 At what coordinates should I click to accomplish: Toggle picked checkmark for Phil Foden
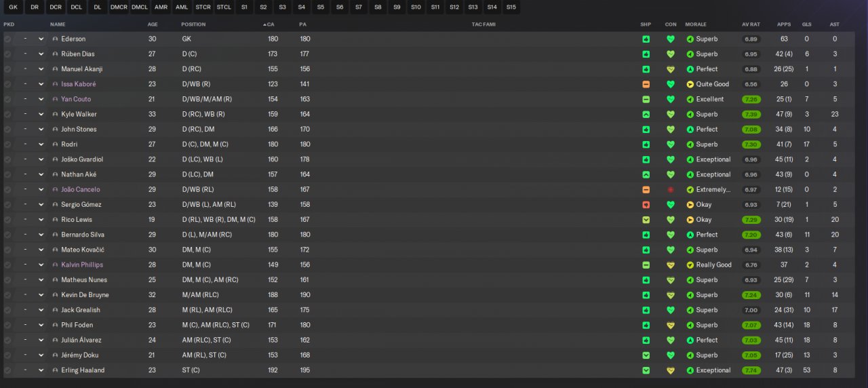(x=7, y=325)
